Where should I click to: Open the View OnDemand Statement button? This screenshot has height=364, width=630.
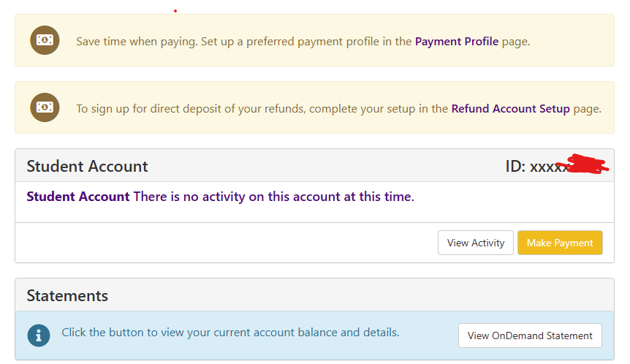tap(530, 335)
